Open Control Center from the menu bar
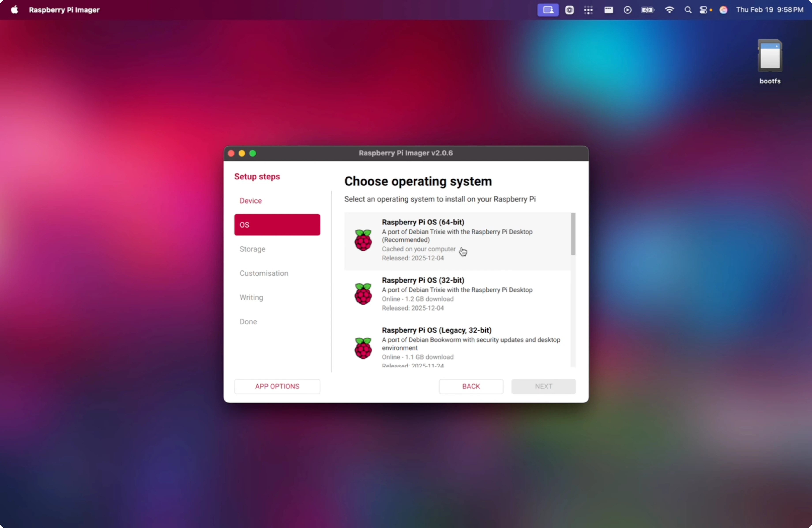This screenshot has height=528, width=812. [703, 10]
